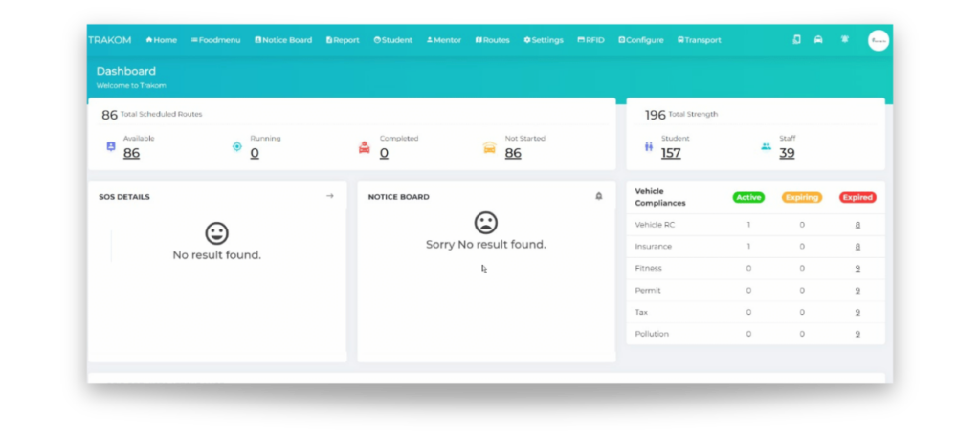Click Insurance active count 1
Viewport: 980px width, 437px height.
pos(748,247)
